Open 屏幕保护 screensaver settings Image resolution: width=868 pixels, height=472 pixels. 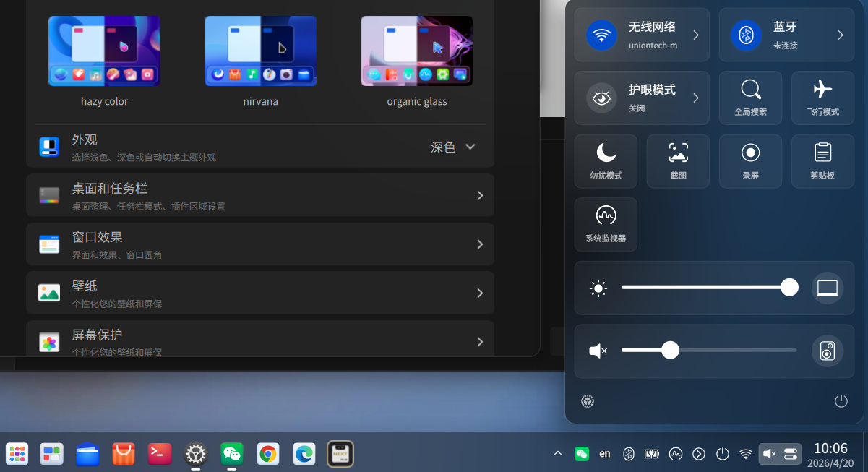point(260,338)
